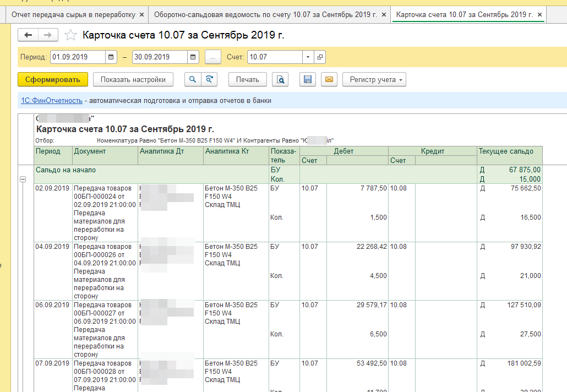Click the back navigation arrow

click(28, 35)
